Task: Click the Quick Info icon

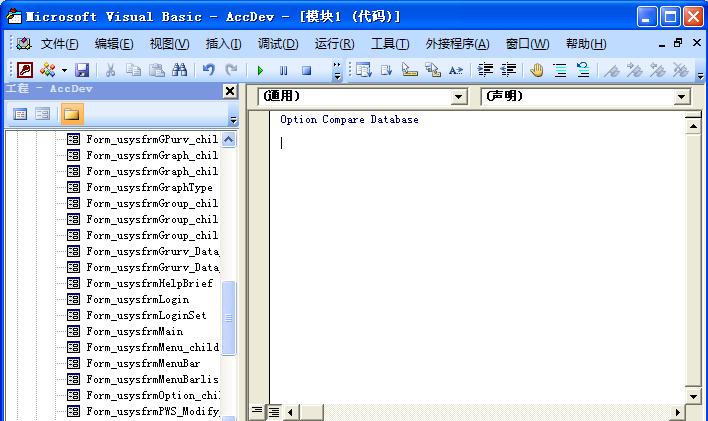Action: 410,70
